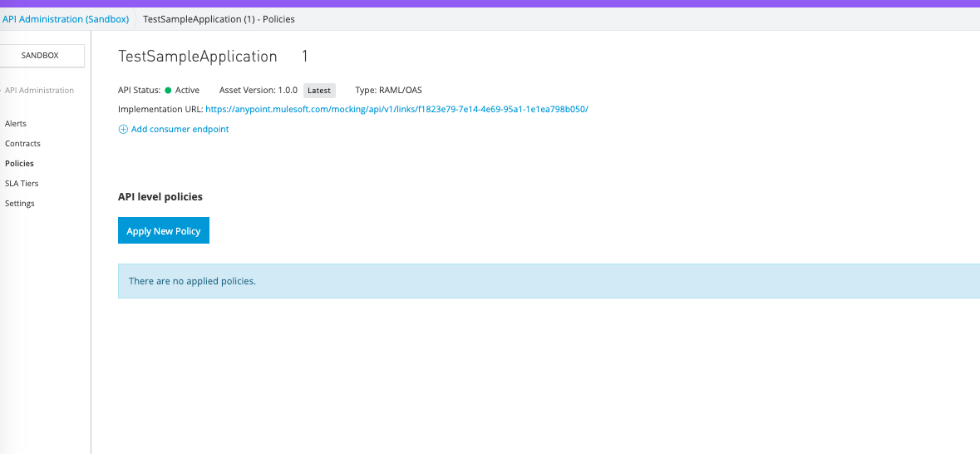The image size is (980, 454).
Task: Open Contracts in the left sidebar
Action: [22, 144]
